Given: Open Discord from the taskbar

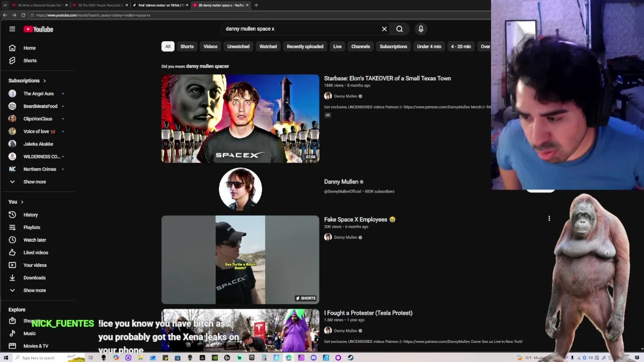Looking at the screenshot, I should point(313,357).
